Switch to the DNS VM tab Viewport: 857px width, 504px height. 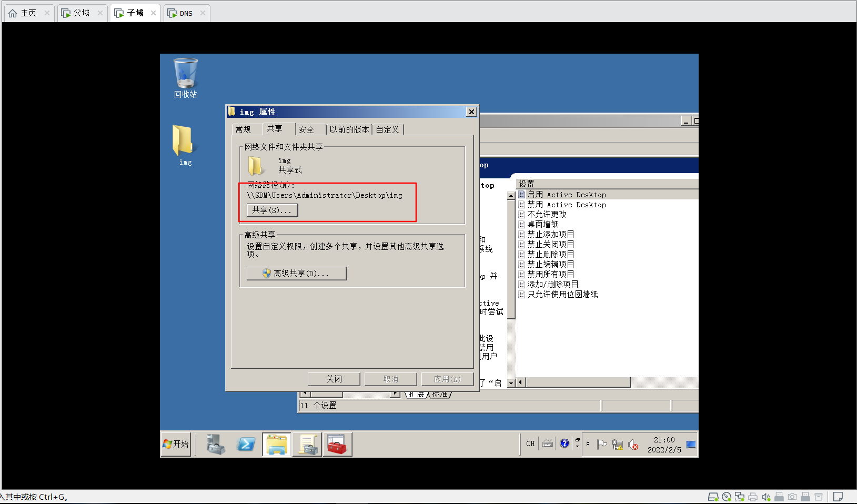coord(186,13)
